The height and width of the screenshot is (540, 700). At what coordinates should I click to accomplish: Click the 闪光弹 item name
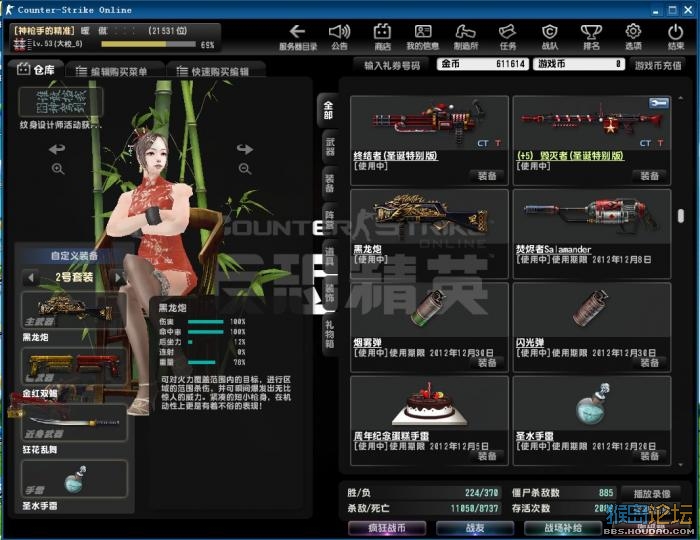(530, 343)
